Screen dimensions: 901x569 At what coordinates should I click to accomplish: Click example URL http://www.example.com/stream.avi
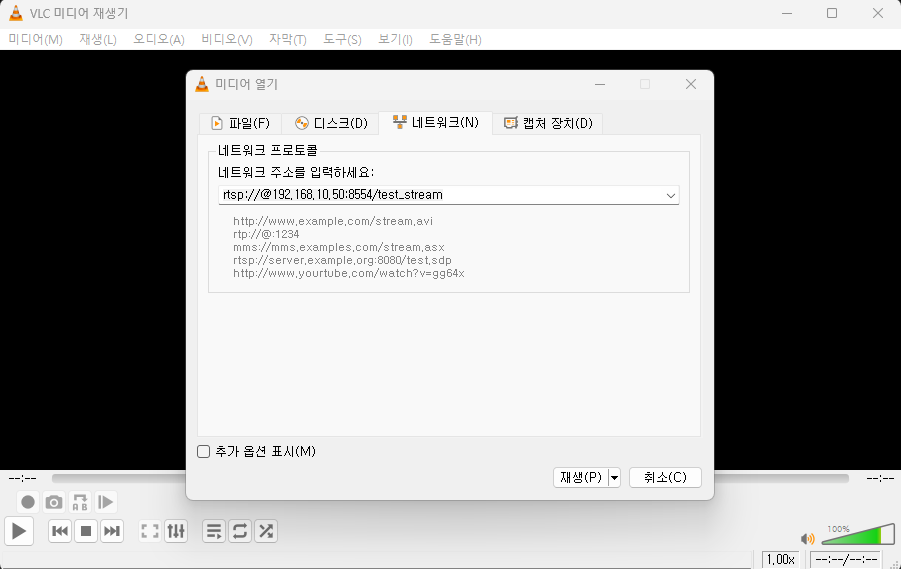[333, 221]
